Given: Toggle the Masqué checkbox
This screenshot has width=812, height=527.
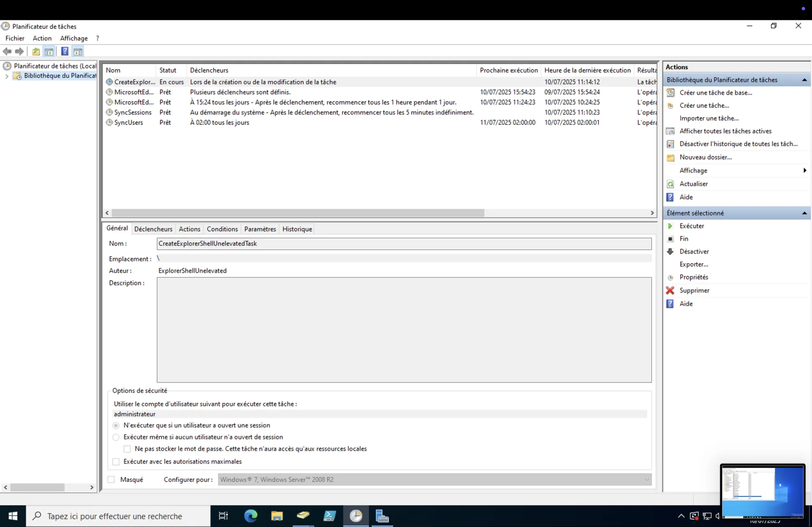Looking at the screenshot, I should 111,480.
